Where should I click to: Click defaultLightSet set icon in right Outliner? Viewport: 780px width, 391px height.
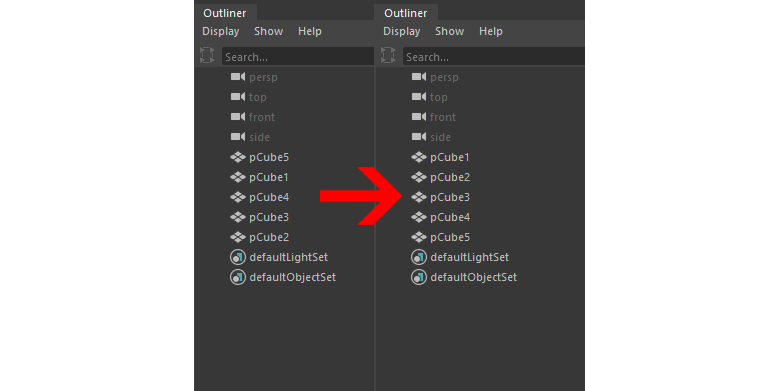[x=419, y=257]
